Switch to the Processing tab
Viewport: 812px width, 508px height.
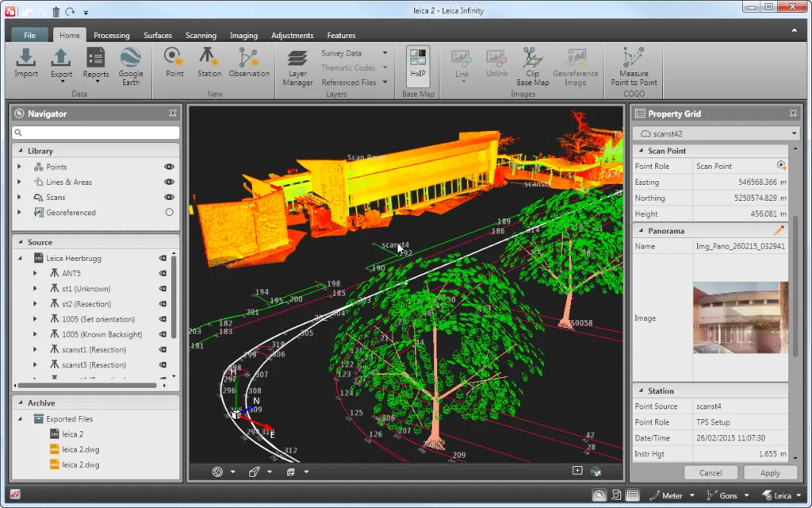click(x=112, y=36)
